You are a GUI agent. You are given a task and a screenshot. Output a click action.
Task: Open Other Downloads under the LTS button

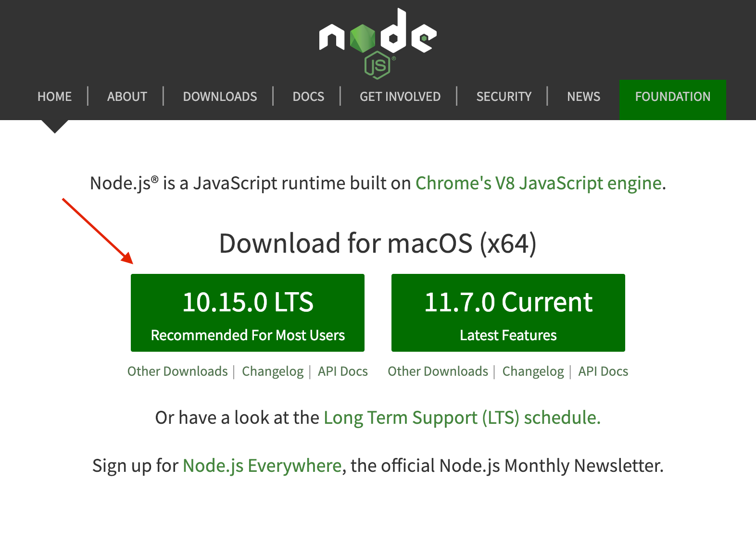(x=177, y=371)
